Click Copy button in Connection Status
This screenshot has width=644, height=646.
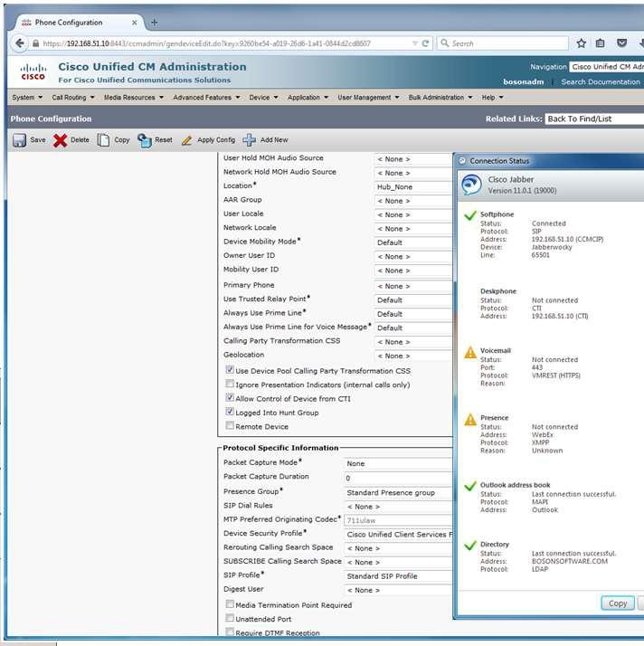click(618, 603)
